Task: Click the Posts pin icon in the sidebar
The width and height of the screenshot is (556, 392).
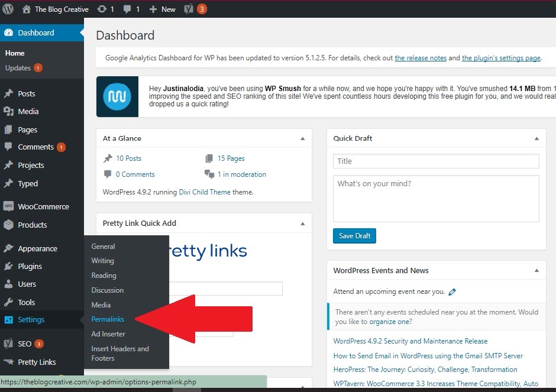Action: pyautogui.click(x=8, y=93)
